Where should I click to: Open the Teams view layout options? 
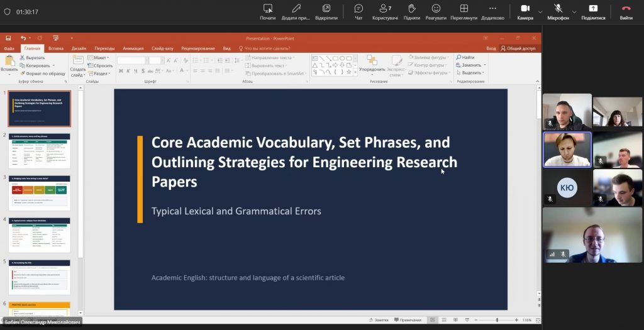464,12
